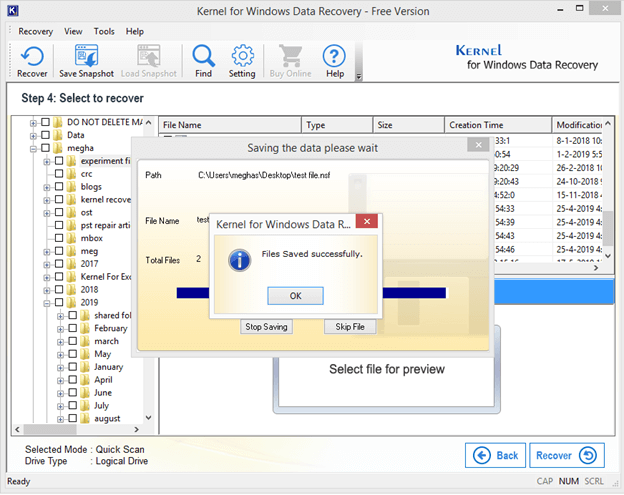Open the View menu

[73, 31]
